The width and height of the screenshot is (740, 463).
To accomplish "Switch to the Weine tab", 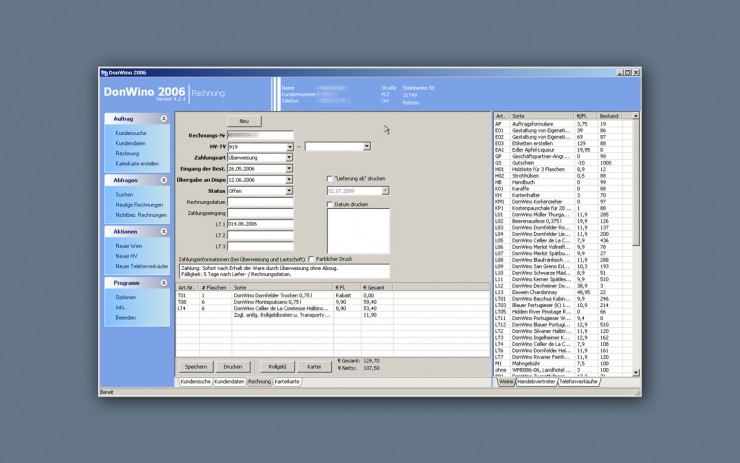I will (x=506, y=382).
